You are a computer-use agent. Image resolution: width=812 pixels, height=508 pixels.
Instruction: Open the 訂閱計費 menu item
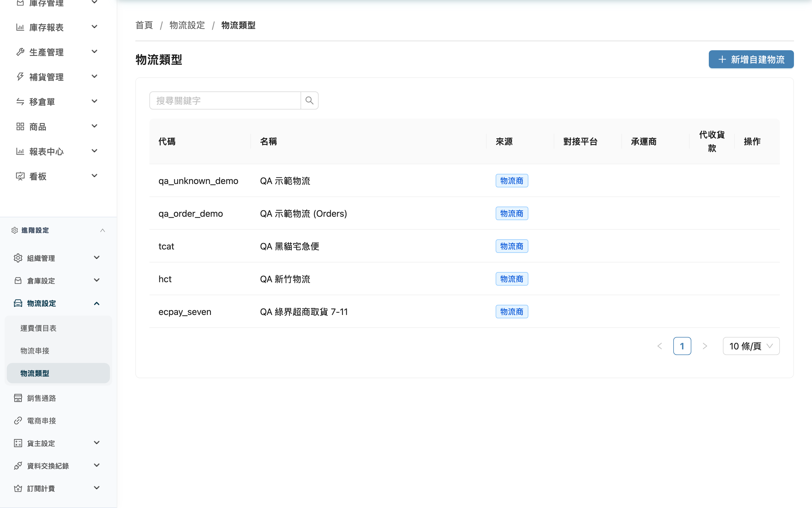click(58, 489)
